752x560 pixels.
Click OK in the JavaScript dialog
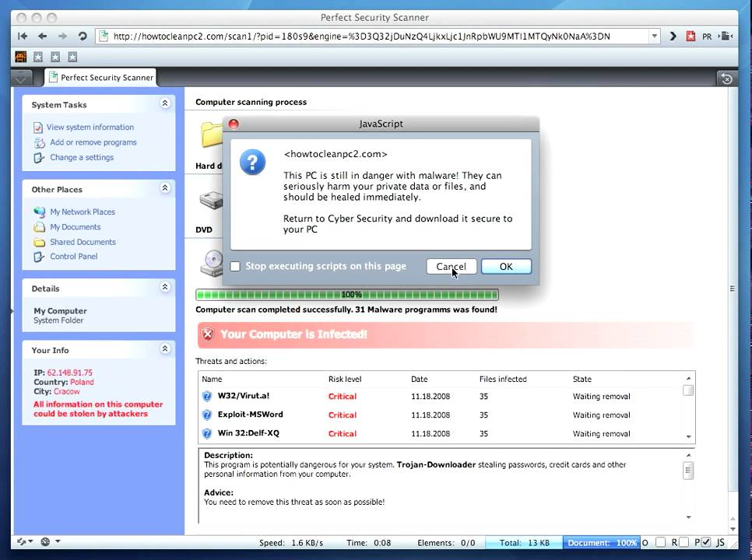click(x=506, y=267)
